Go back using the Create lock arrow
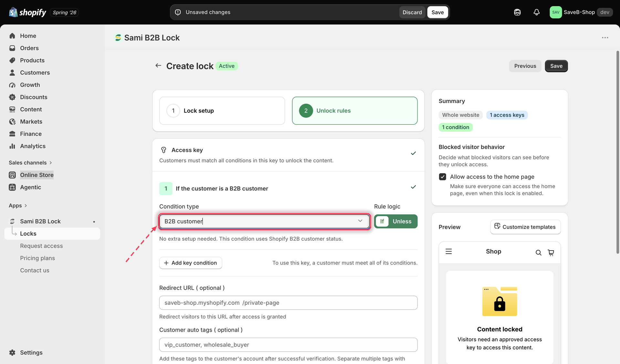Screen dimensions: 620x364 [x=158, y=66]
